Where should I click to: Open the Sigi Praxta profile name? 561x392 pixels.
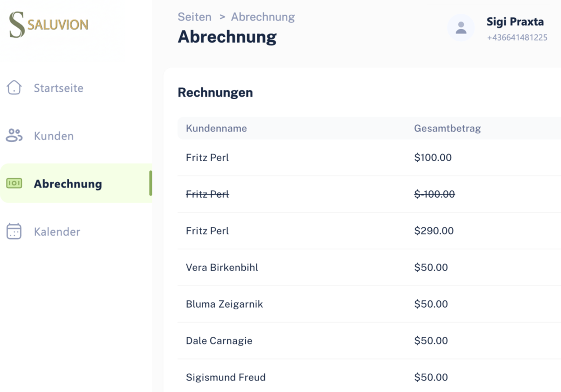515,22
